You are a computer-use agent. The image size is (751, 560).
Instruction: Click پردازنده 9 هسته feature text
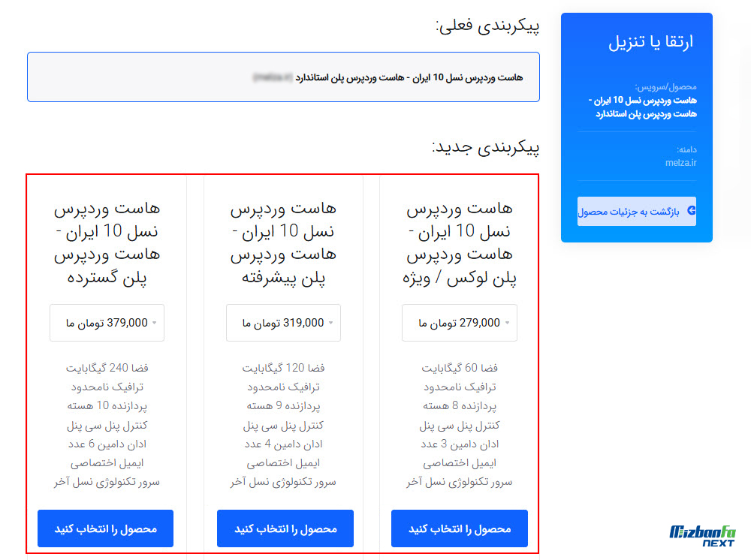click(x=283, y=406)
